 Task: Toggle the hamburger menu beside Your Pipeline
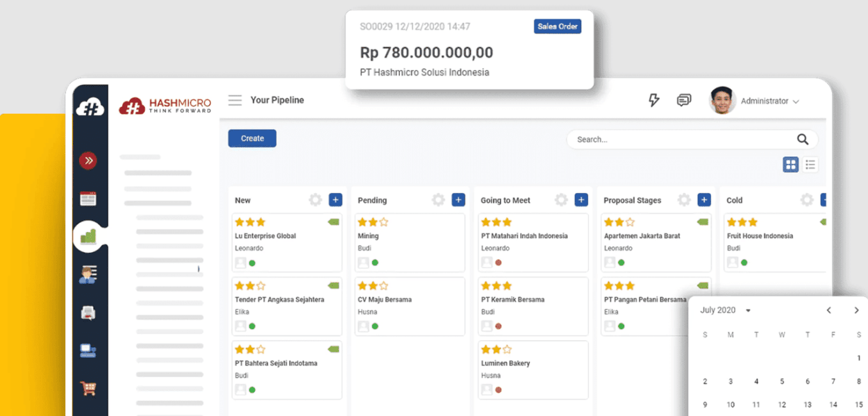coord(235,100)
